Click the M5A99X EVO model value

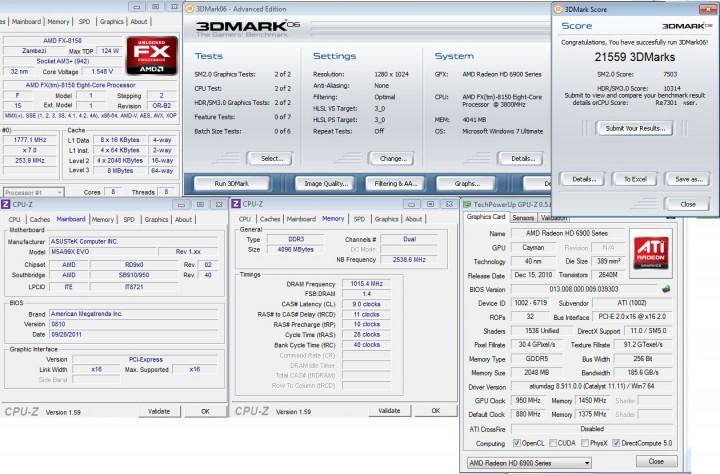[103, 252]
